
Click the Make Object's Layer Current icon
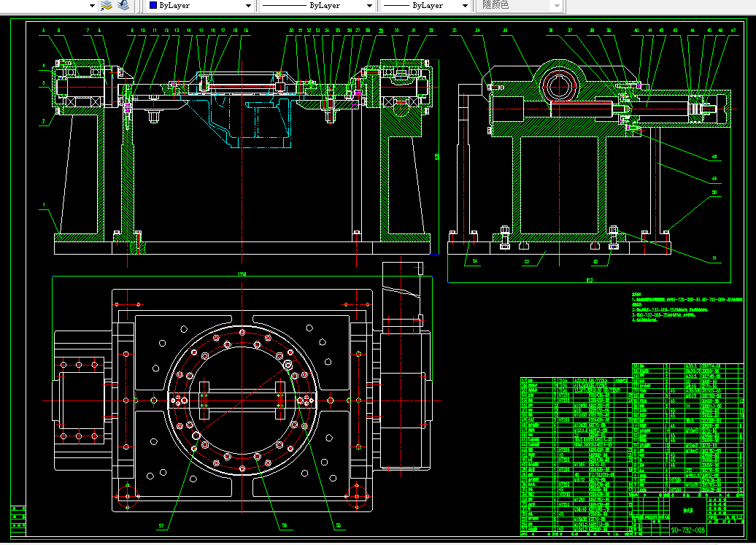pyautogui.click(x=106, y=5)
